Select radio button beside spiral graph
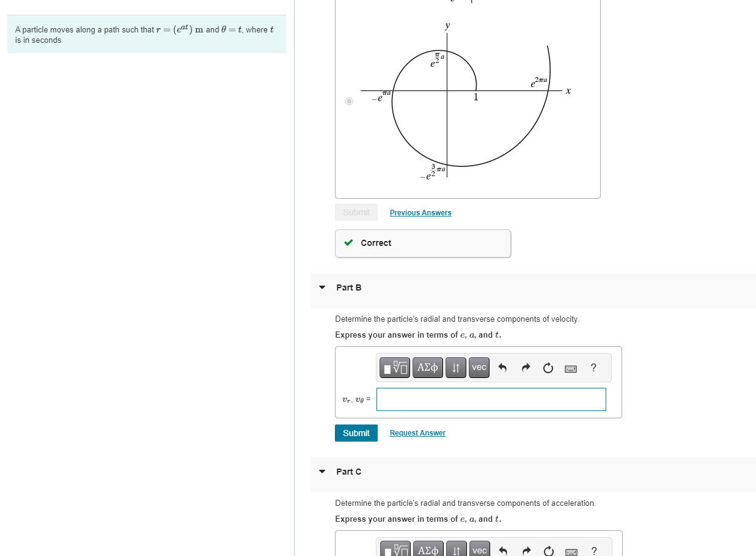 tap(349, 101)
